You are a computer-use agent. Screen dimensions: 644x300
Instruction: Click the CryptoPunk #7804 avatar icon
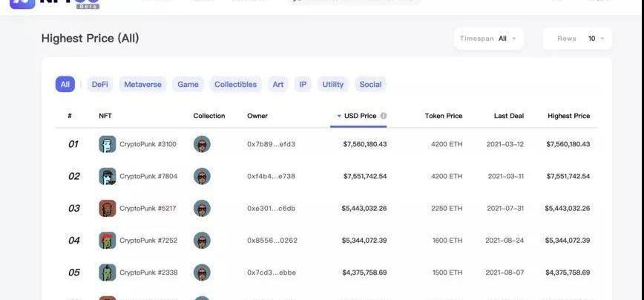pos(108,176)
